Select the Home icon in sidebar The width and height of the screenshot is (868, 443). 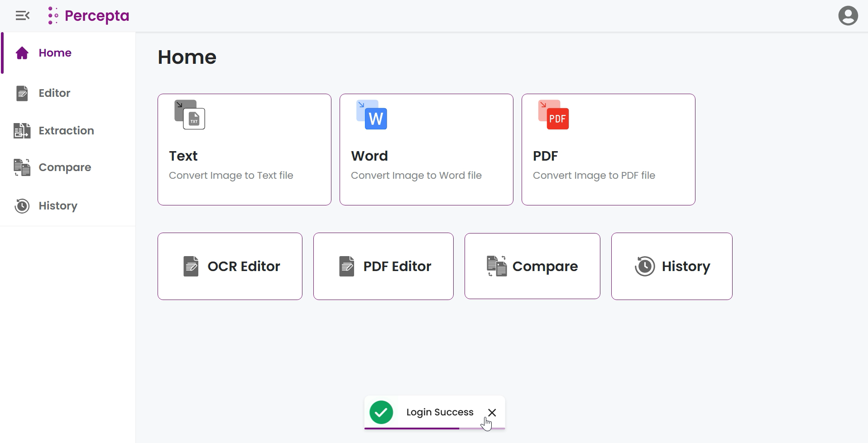[x=22, y=53]
